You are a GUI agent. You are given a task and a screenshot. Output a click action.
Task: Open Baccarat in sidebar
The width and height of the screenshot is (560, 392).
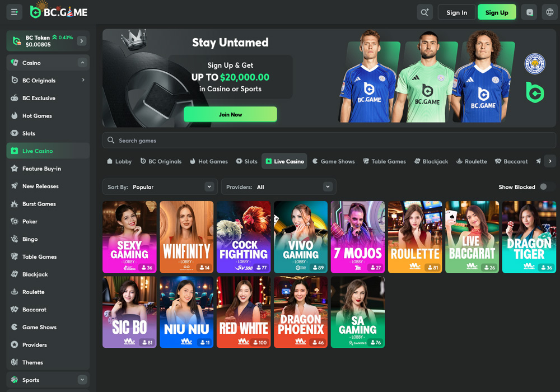pos(48,310)
